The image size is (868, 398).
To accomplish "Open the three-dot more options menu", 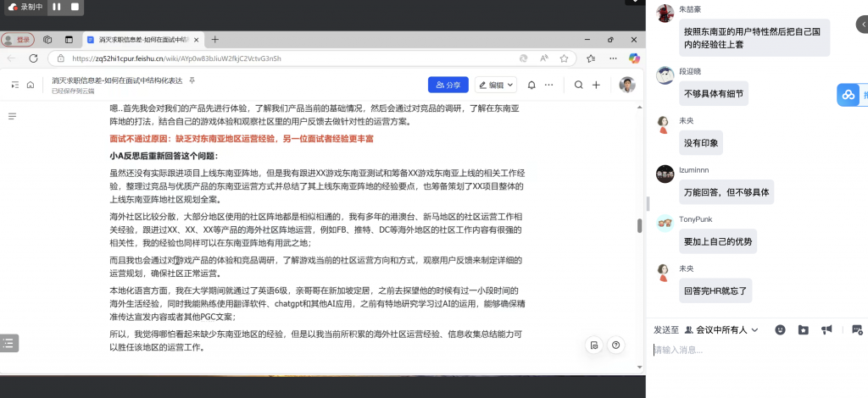I will click(550, 85).
